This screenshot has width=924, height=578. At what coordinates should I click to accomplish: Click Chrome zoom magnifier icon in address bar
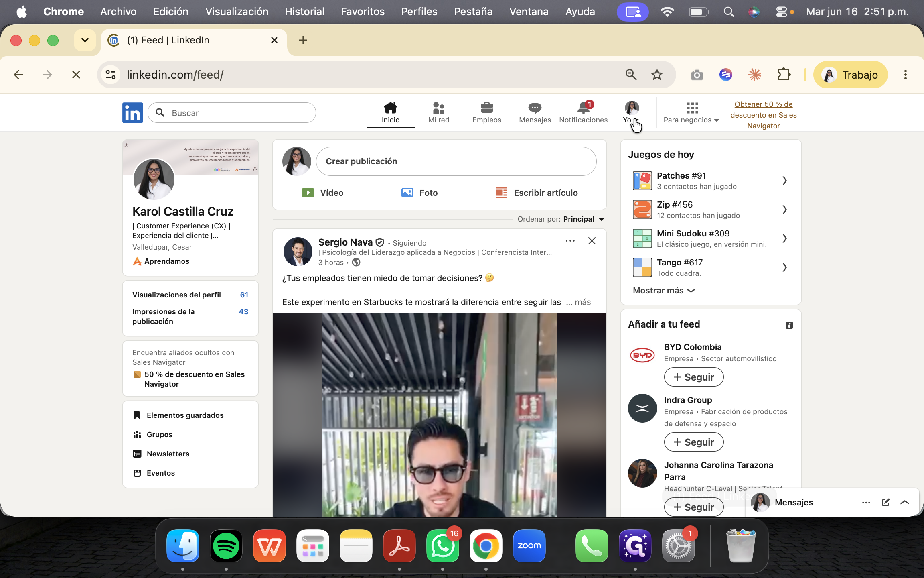[x=631, y=75]
